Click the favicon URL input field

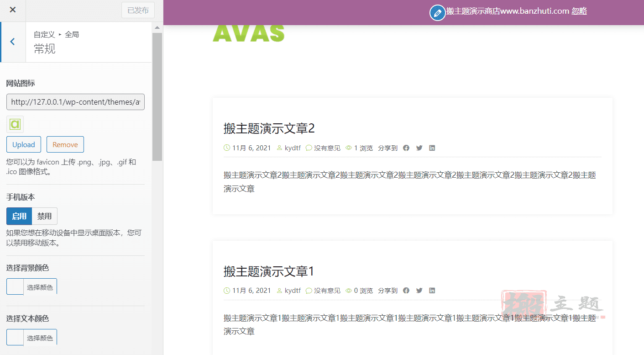tap(75, 102)
